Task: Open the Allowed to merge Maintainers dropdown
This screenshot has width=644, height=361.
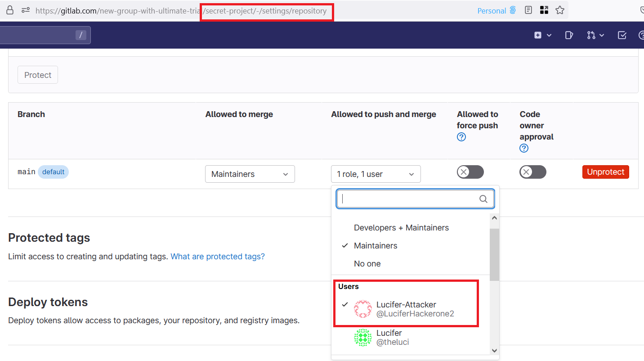Action: click(250, 174)
